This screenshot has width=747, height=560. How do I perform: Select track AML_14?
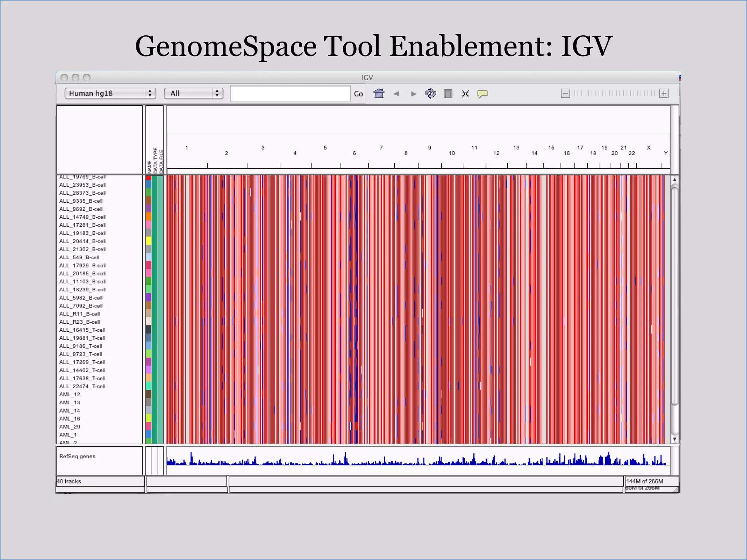pyautogui.click(x=70, y=410)
